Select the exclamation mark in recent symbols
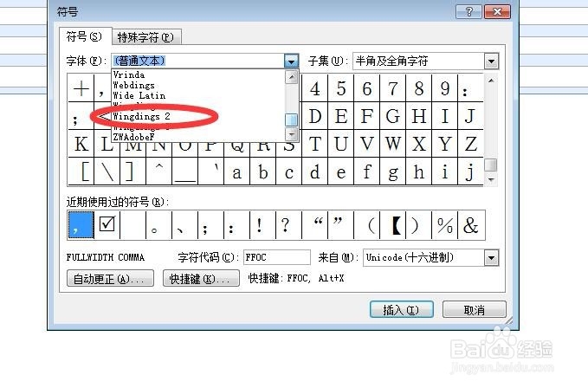 [263, 225]
